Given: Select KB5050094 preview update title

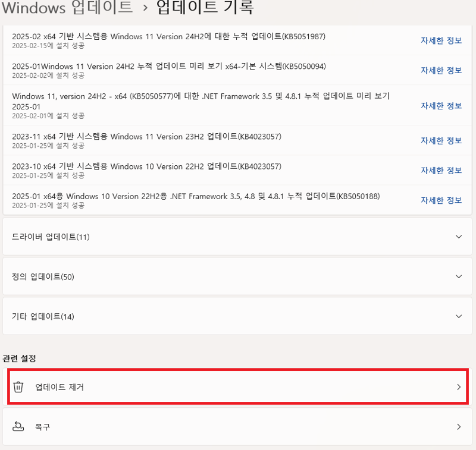Looking at the screenshot, I should (x=169, y=66).
